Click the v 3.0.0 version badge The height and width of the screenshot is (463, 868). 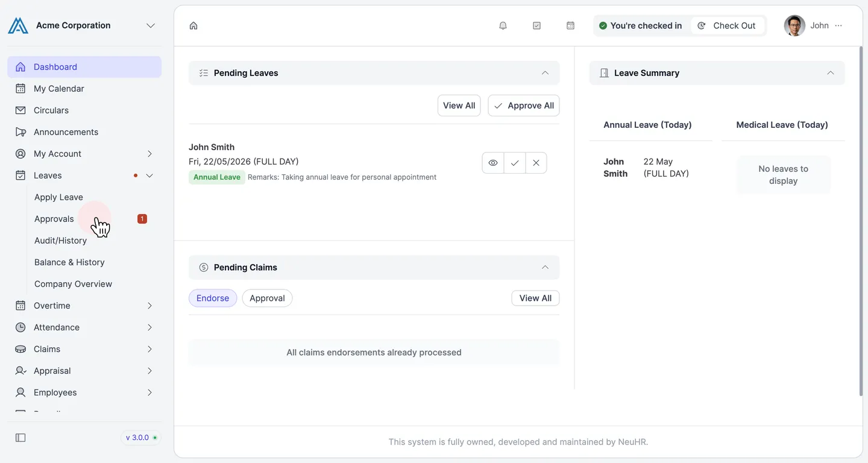click(x=142, y=438)
